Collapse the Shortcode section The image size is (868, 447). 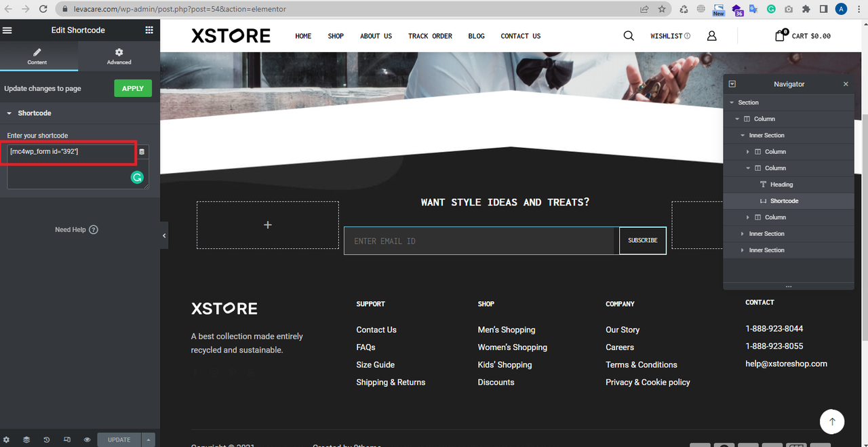(x=9, y=113)
